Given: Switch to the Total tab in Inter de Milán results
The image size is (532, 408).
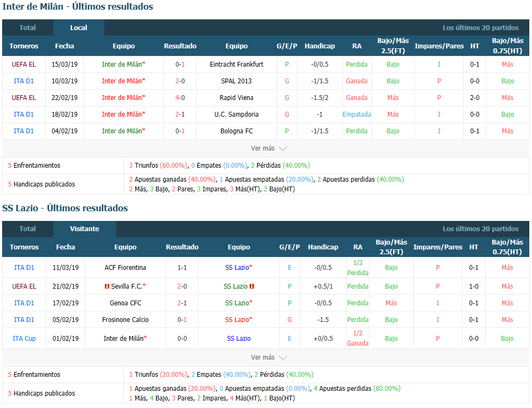Looking at the screenshot, I should tap(27, 28).
